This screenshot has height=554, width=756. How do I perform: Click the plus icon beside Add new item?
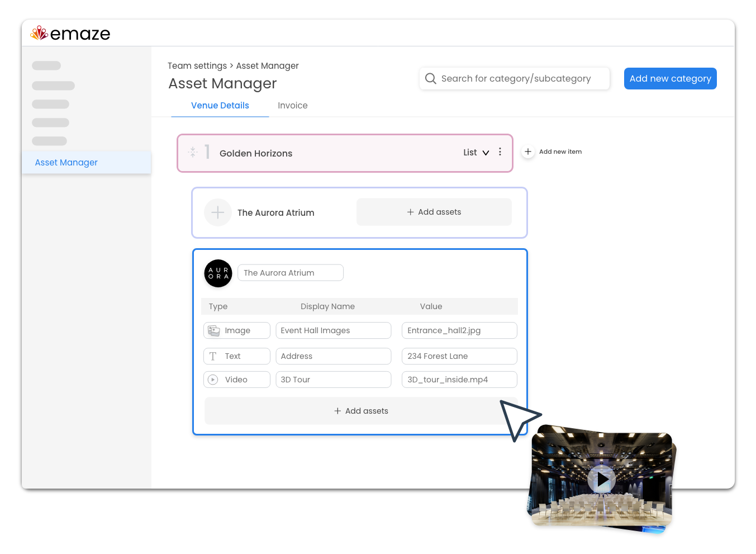point(527,151)
